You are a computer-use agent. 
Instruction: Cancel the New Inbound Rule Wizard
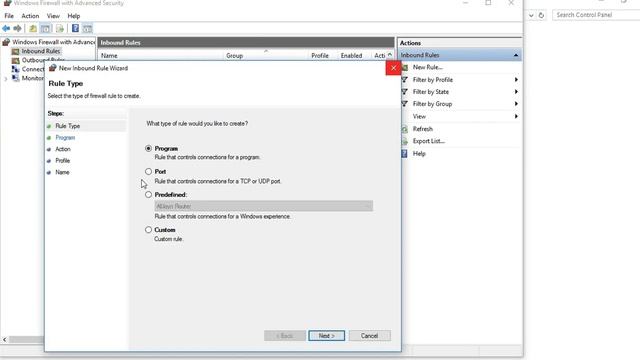coord(369,336)
